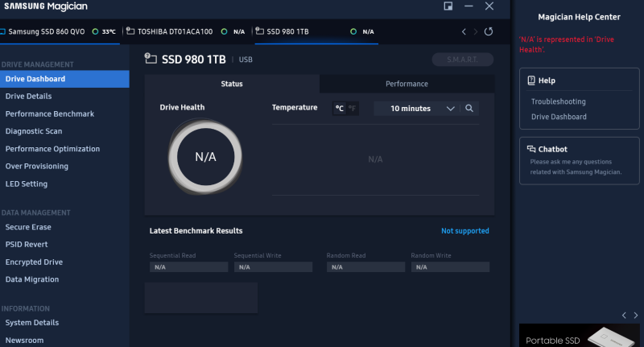644x347 pixels.
Task: Click the Magician Help Center title
Action: click(x=579, y=17)
